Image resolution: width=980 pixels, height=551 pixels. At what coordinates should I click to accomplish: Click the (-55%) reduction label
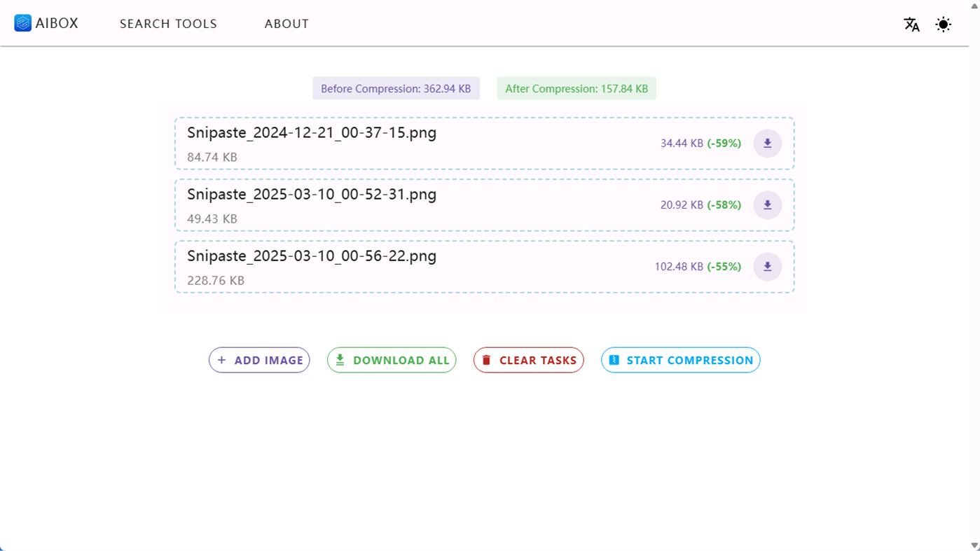[724, 267]
